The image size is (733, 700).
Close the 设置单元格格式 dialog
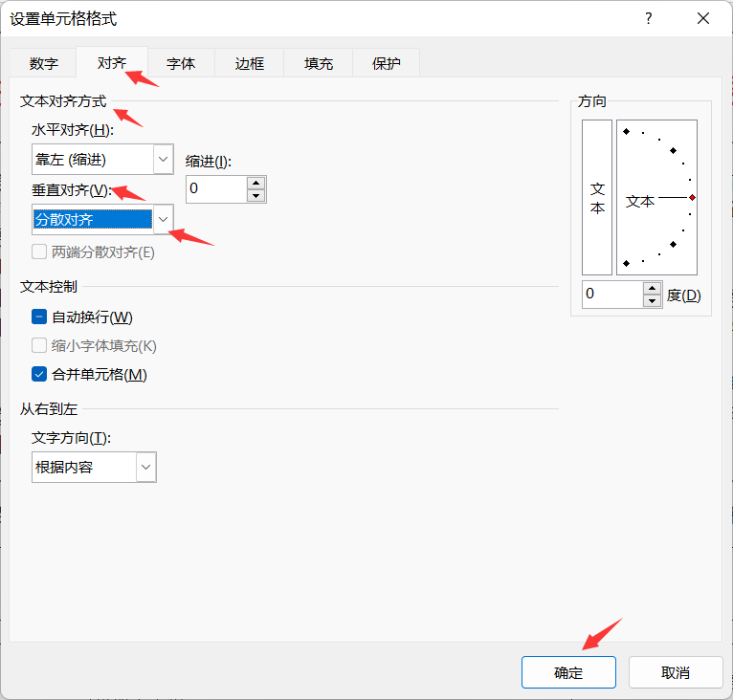coord(703,19)
